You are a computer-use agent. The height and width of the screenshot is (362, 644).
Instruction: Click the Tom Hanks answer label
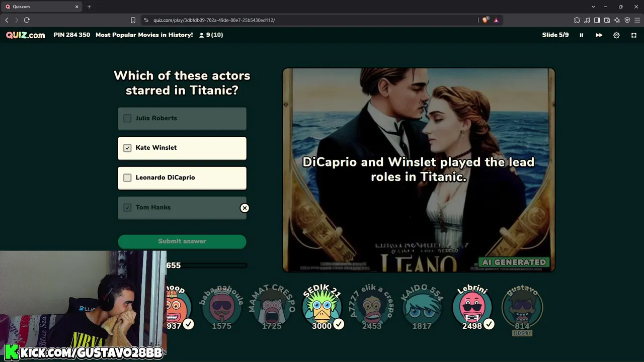point(153,207)
